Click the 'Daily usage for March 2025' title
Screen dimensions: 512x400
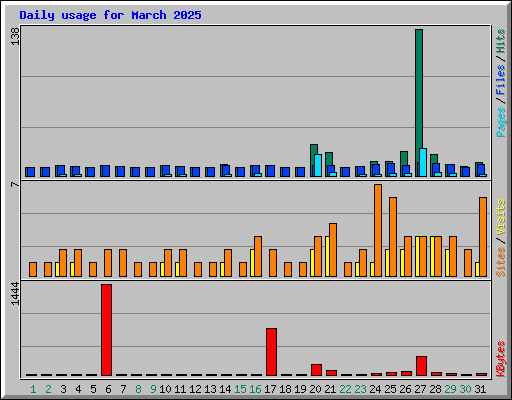110,15
